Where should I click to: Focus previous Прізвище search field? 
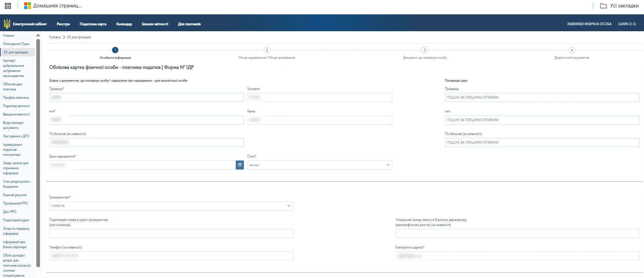[x=542, y=97]
